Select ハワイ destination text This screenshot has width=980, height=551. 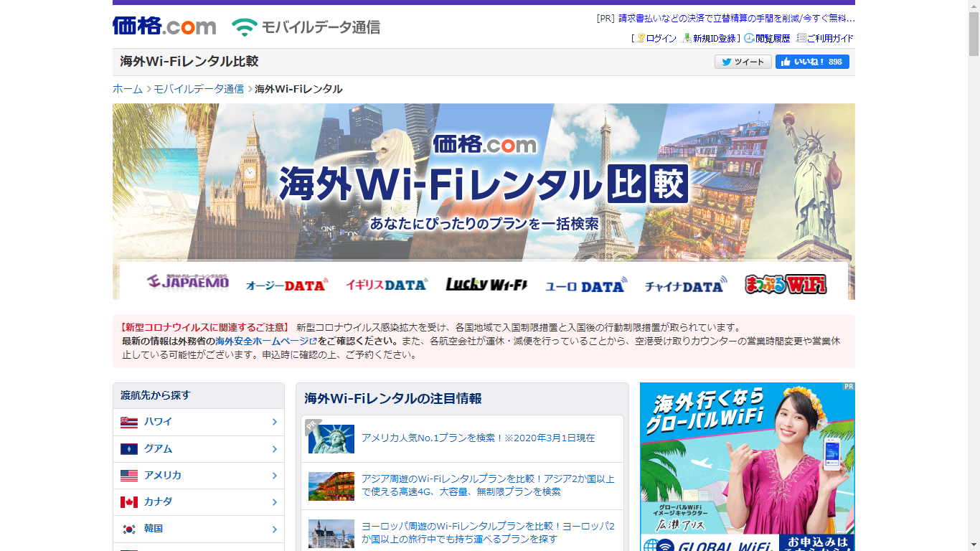158,422
